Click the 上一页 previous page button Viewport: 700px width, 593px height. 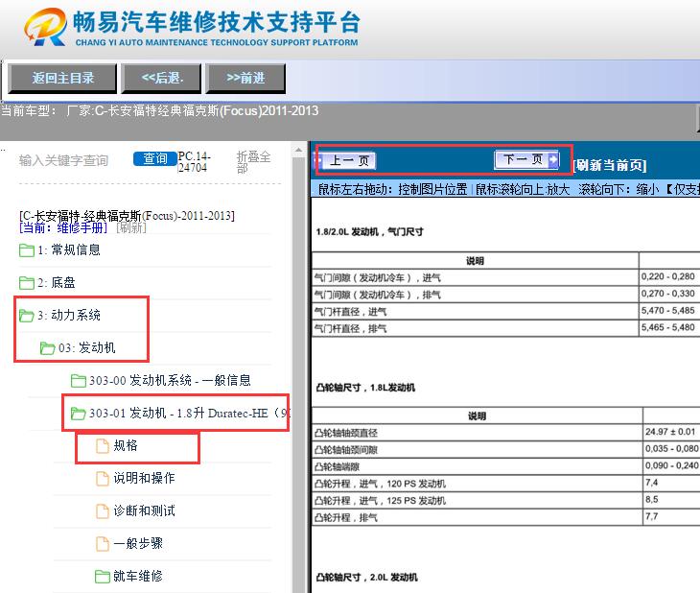click(x=347, y=160)
